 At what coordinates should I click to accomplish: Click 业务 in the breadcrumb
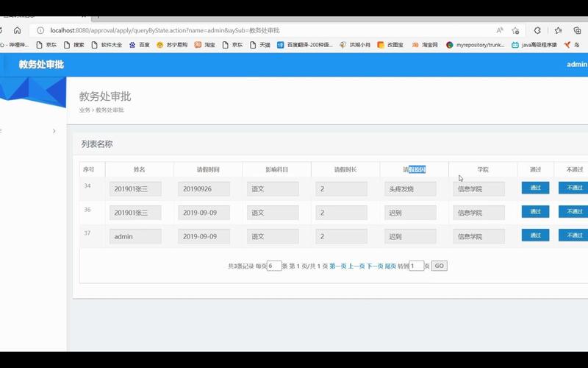point(85,110)
